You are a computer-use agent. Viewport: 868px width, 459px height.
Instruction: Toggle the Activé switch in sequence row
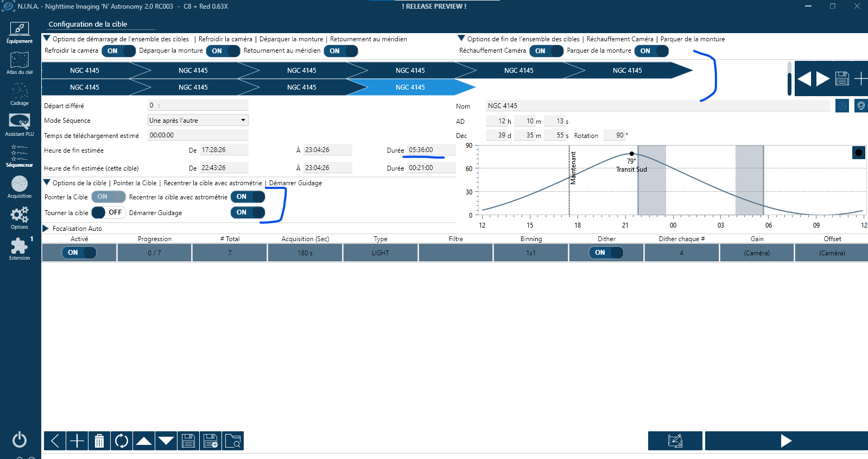click(x=79, y=253)
